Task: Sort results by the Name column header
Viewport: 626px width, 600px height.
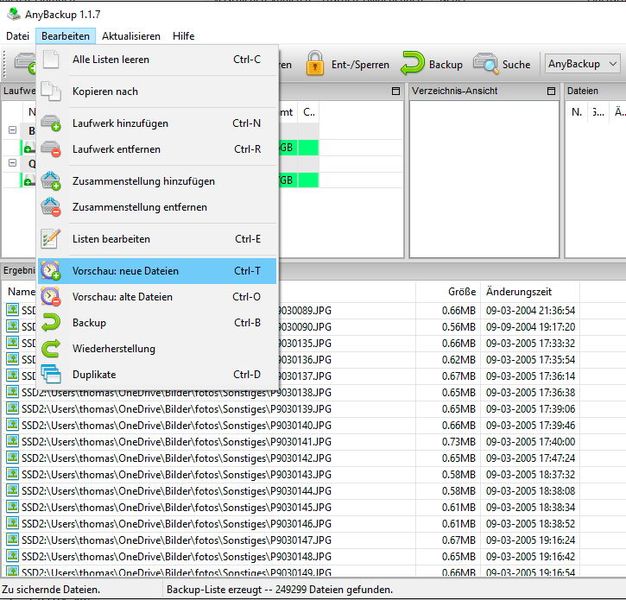Action: tap(22, 292)
